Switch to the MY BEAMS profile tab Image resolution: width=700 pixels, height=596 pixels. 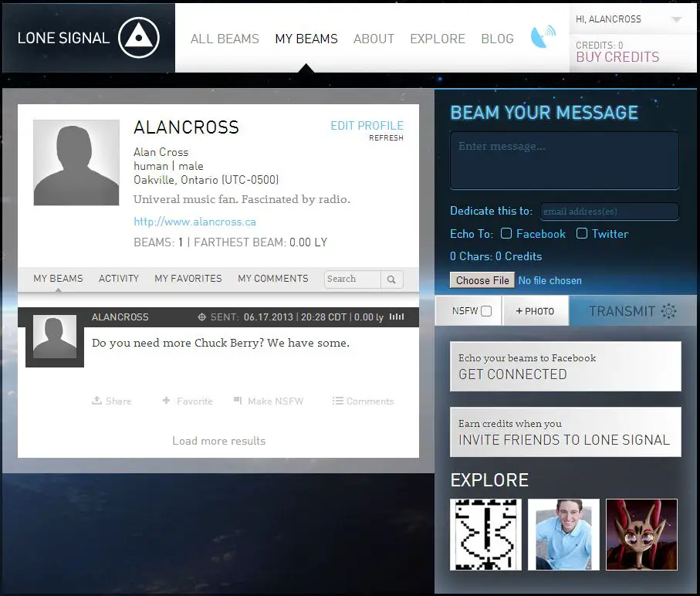click(58, 279)
